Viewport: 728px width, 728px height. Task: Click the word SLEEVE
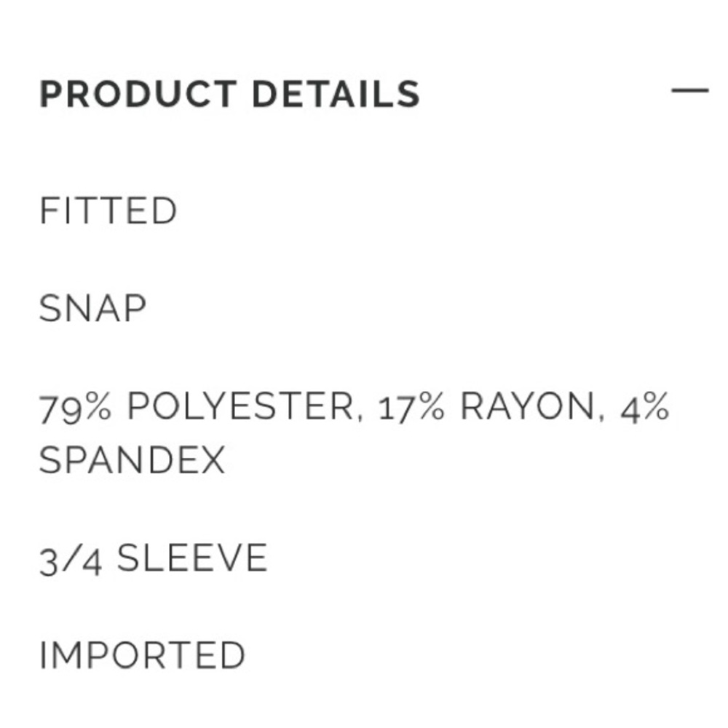click(192, 558)
